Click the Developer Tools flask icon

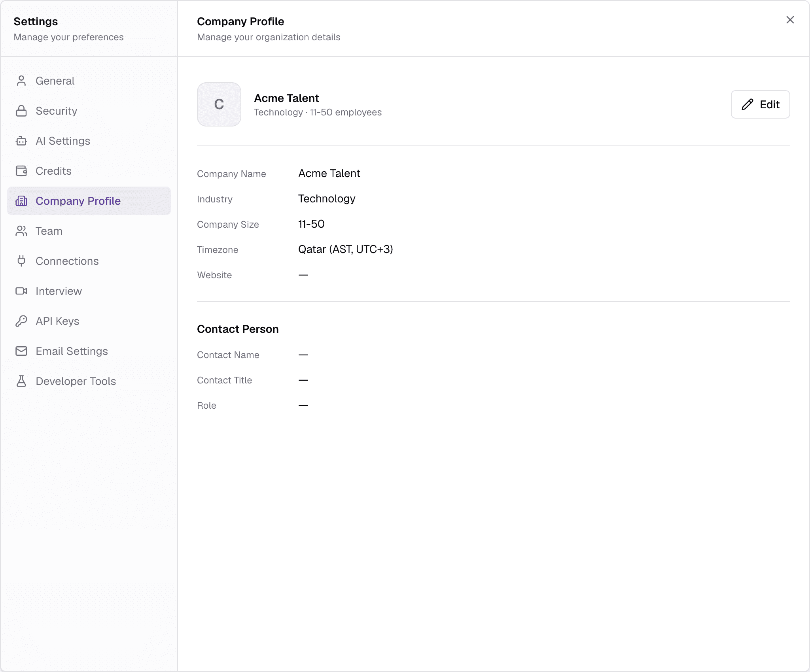(x=21, y=381)
